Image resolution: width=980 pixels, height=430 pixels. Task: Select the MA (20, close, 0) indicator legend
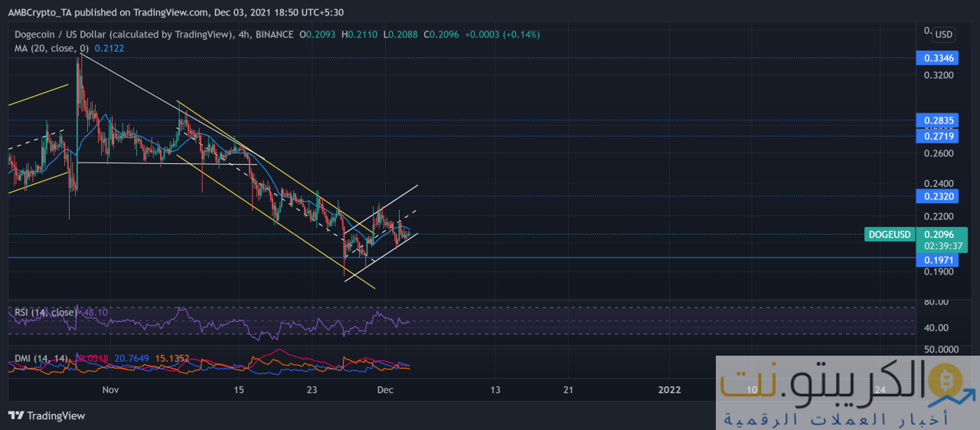[x=50, y=48]
